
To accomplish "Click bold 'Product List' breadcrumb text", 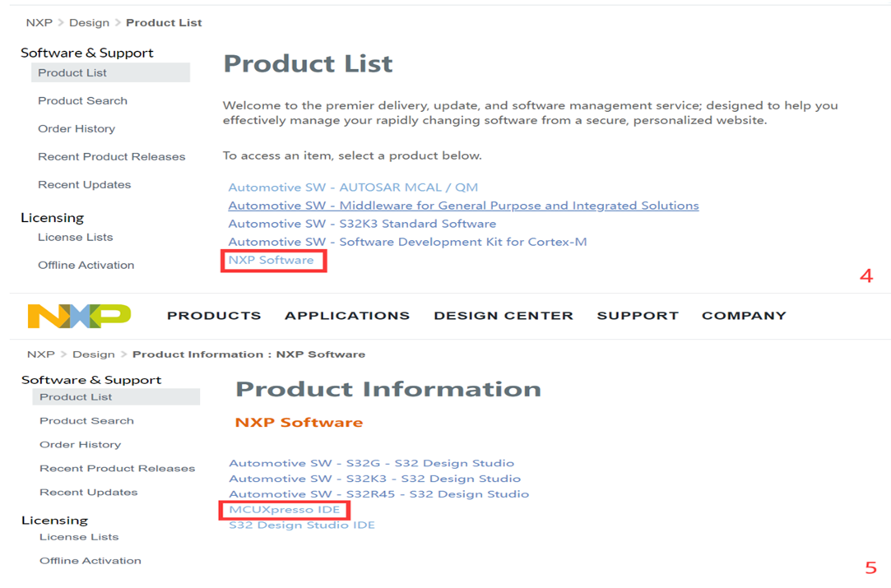I will pos(164,23).
